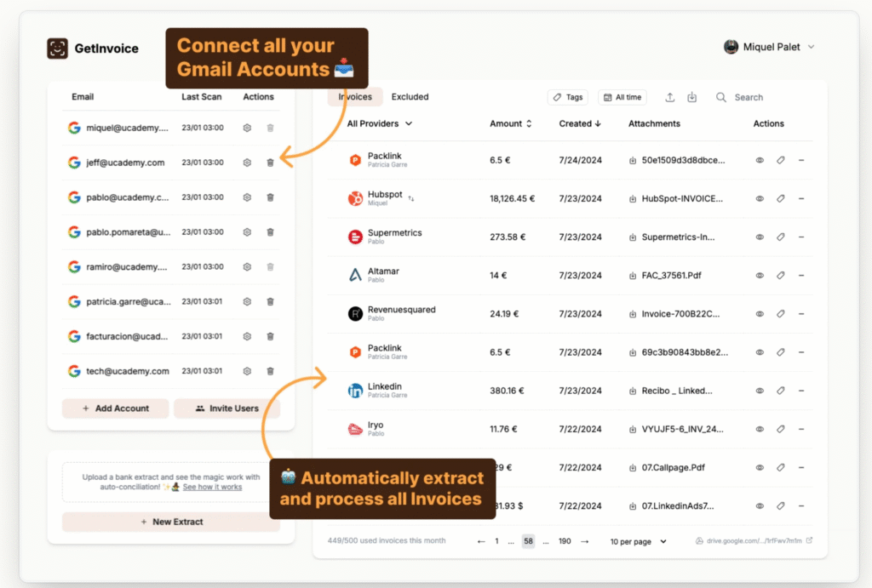Click the Revenuesquared provider name
872x588 pixels.
402,310
